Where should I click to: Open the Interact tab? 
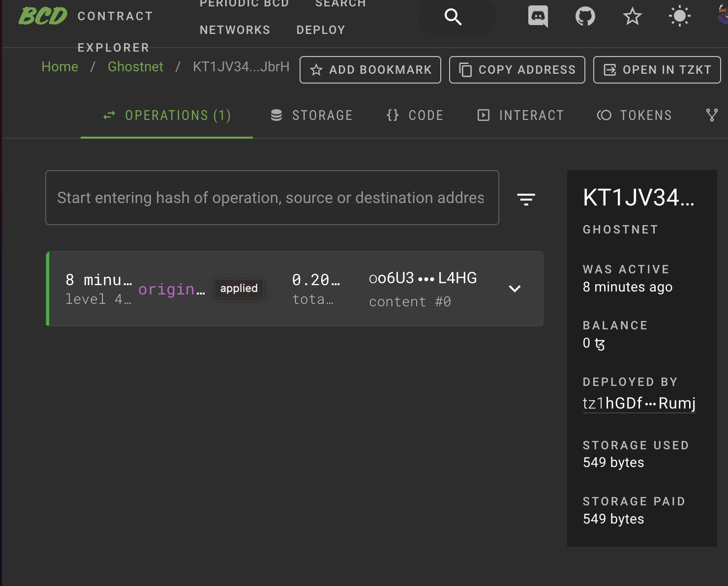click(520, 115)
